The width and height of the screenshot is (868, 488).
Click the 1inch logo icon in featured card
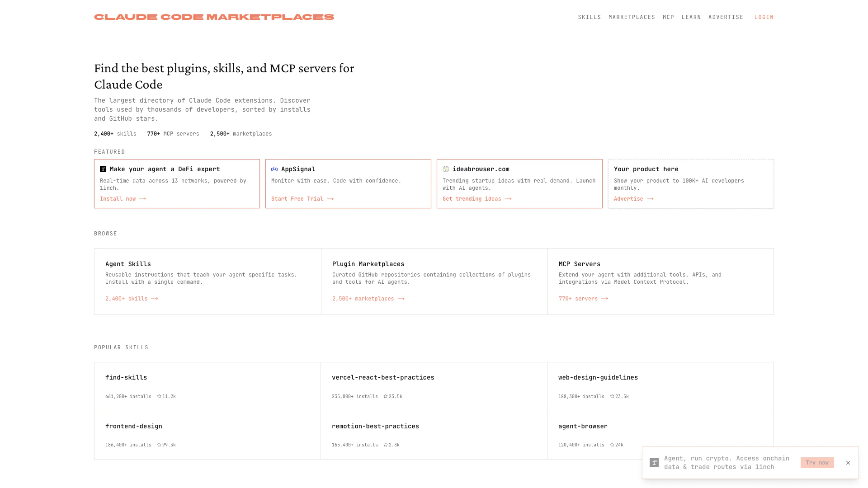pos(103,169)
